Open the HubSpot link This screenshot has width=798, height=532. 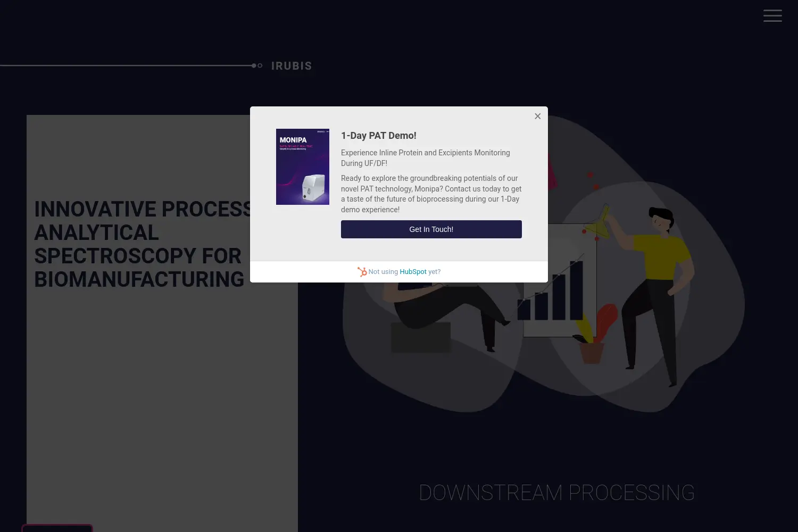(413, 272)
